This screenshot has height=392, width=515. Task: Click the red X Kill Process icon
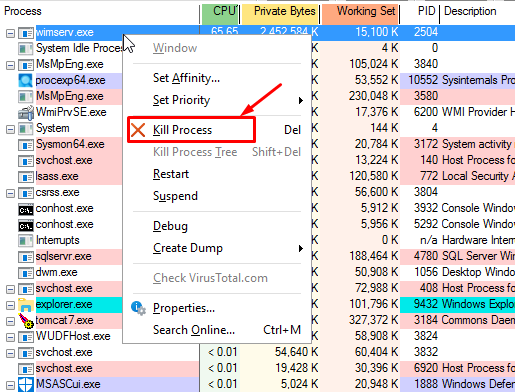click(x=138, y=130)
